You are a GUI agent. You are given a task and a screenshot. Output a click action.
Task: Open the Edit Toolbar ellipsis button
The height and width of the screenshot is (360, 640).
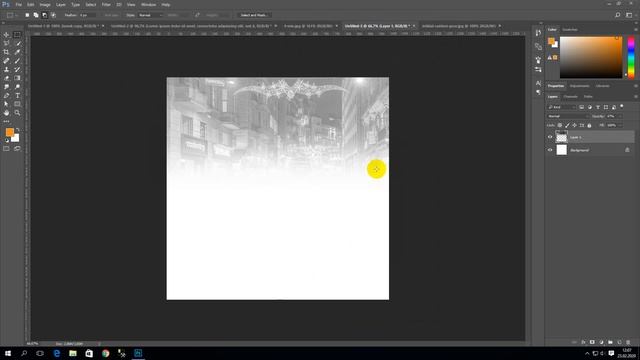(x=6, y=121)
